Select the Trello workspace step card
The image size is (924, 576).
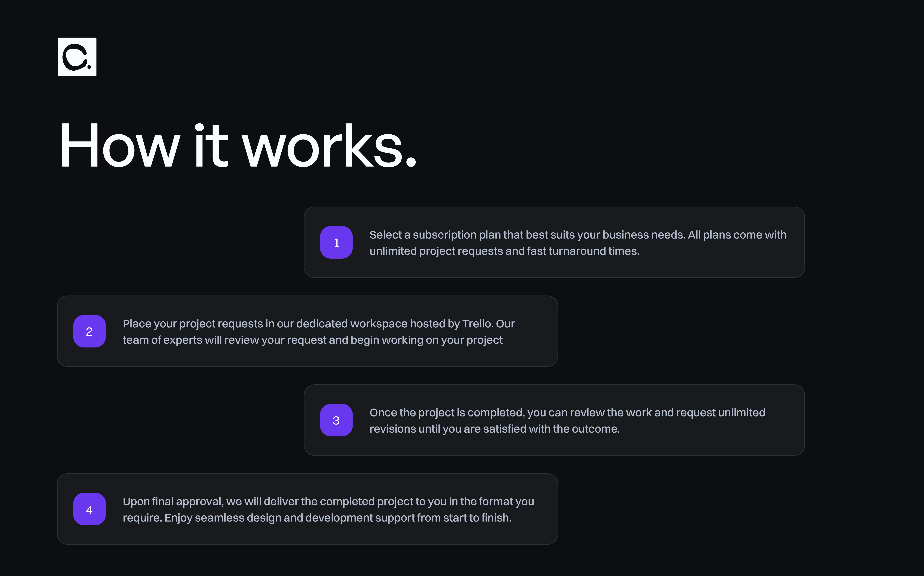point(308,331)
